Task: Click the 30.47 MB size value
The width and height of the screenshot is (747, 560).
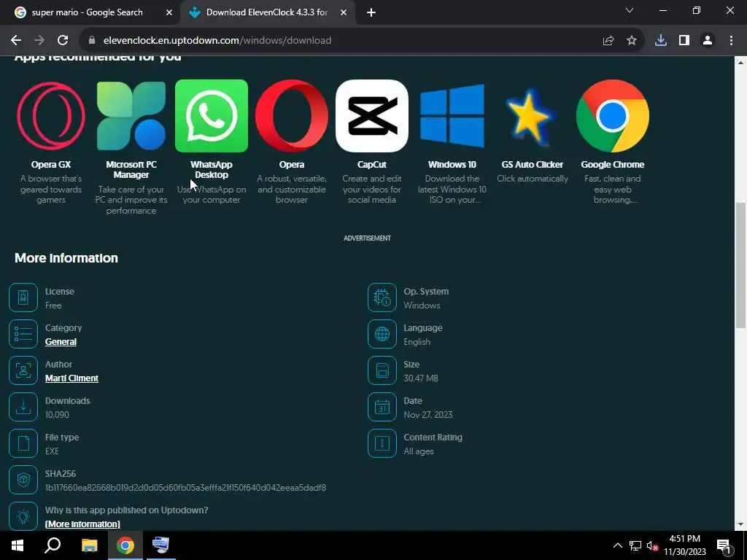Action: pyautogui.click(x=421, y=378)
